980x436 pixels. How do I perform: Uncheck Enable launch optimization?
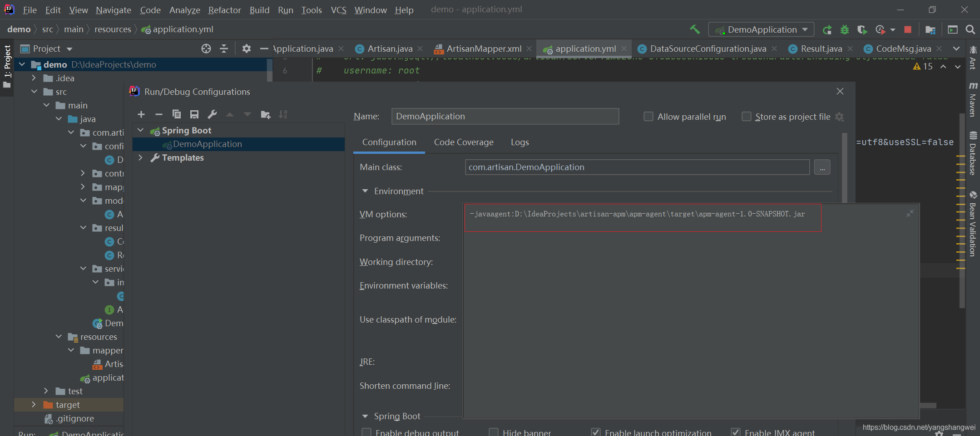click(595, 432)
